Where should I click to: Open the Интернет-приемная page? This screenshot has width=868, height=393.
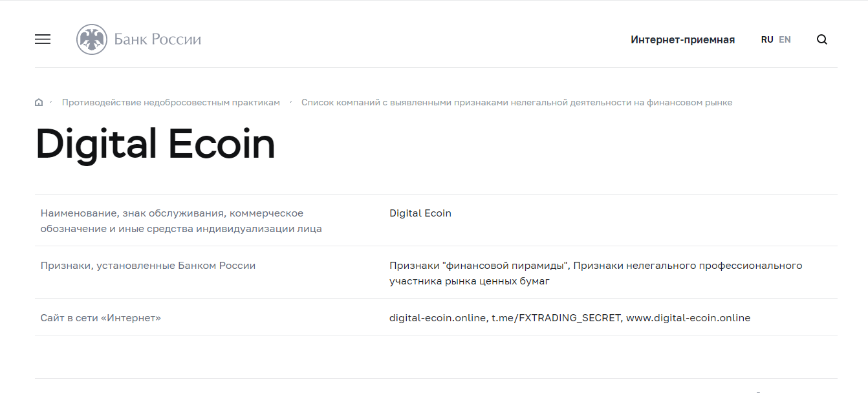tap(682, 39)
